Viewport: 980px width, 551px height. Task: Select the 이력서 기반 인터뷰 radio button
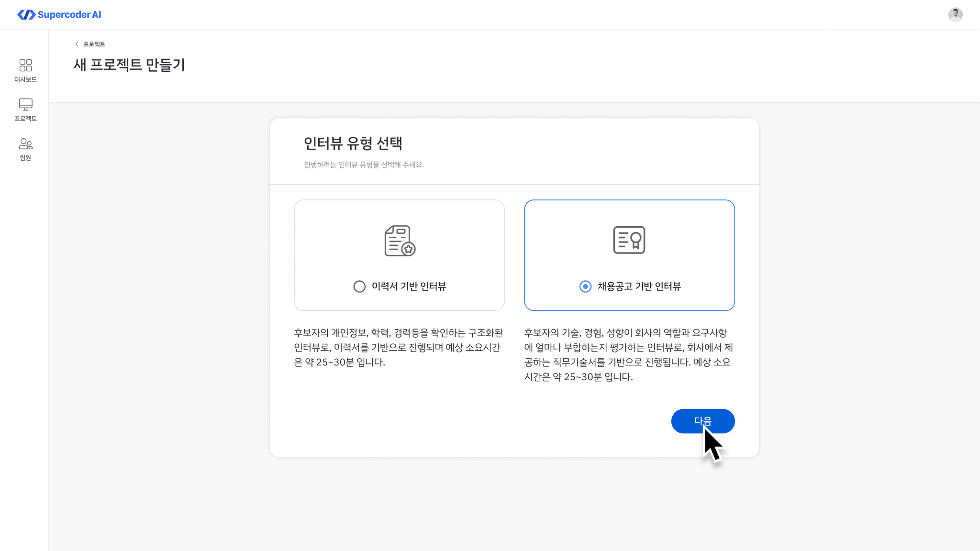click(x=359, y=287)
